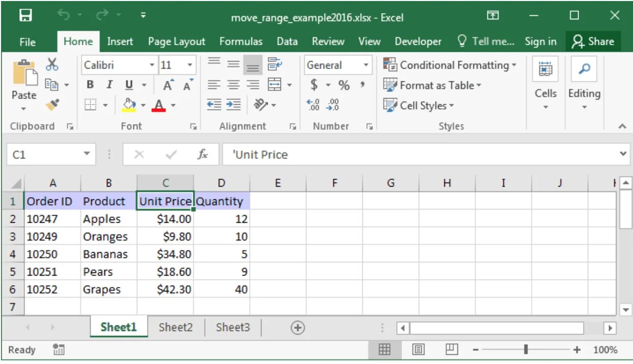Click the Save icon in title bar

(25, 16)
